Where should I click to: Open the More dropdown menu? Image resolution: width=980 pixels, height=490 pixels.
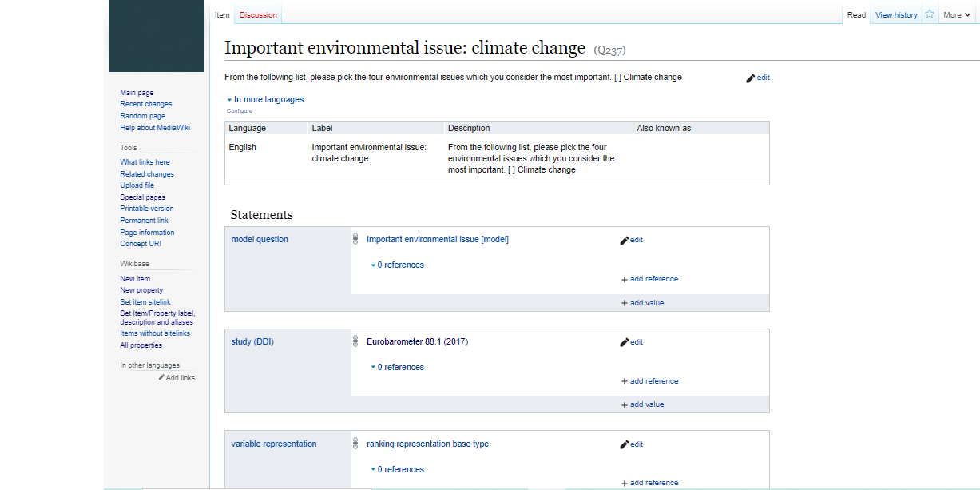click(956, 14)
